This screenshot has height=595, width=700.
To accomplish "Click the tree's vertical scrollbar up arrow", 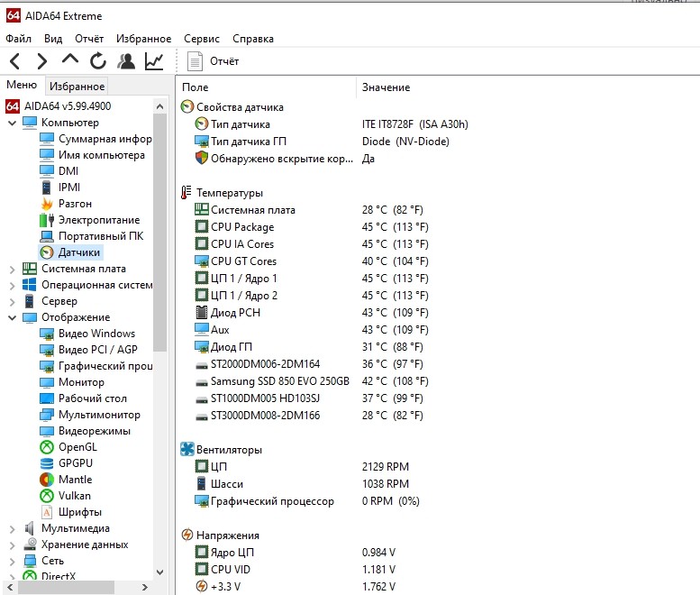I will click(x=159, y=106).
